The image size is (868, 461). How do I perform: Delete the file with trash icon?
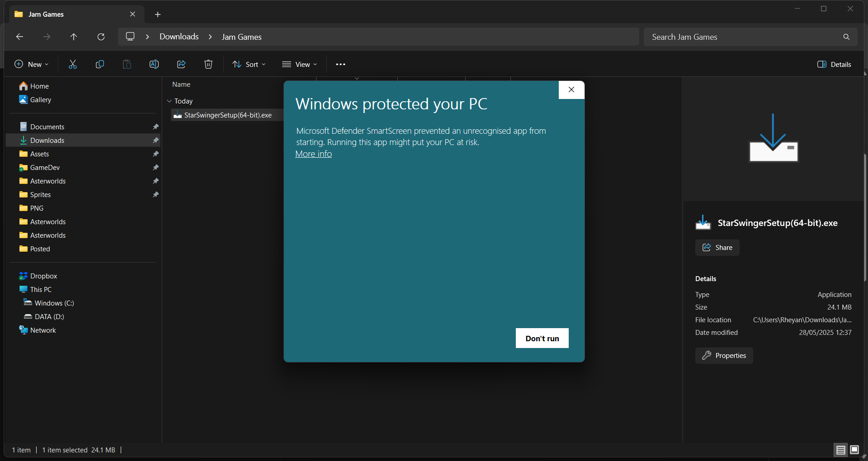point(208,64)
